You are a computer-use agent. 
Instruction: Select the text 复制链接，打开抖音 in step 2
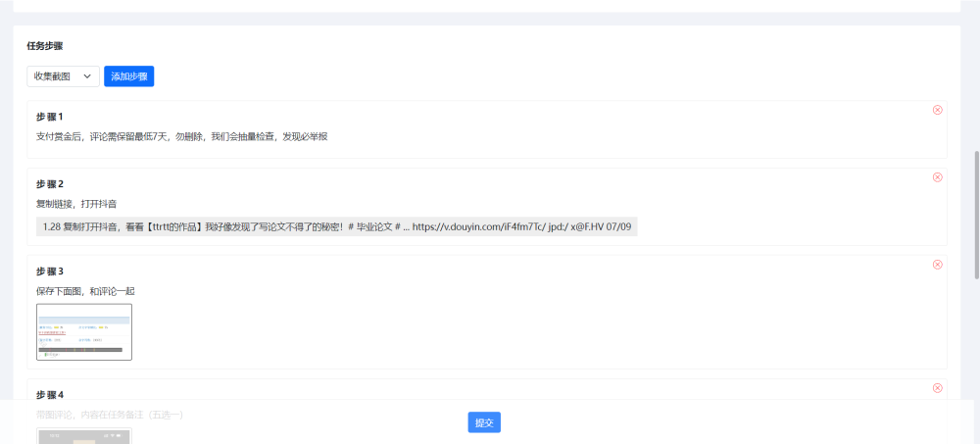[76, 204]
